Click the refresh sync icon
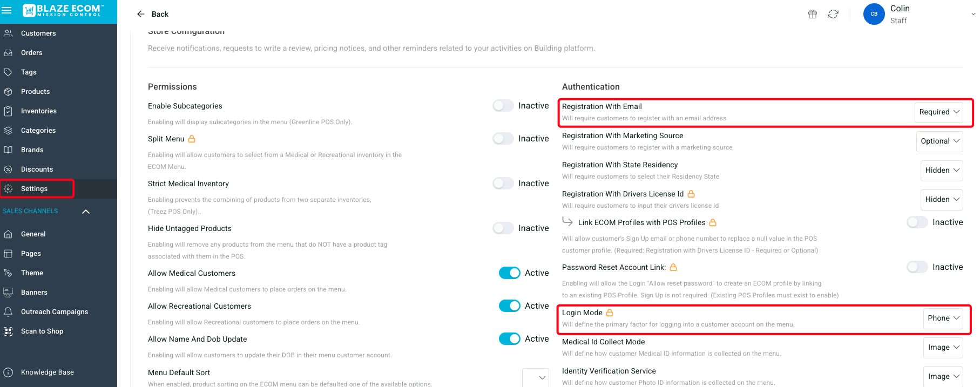The image size is (980, 387). 833,14
